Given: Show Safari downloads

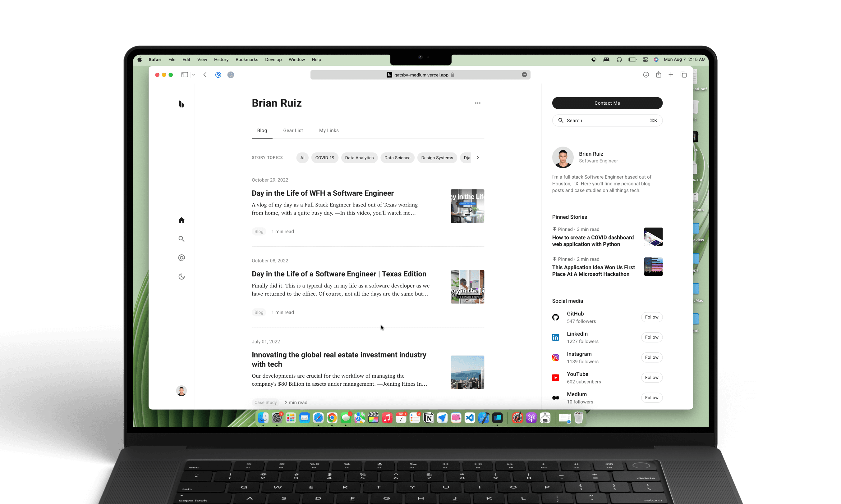Looking at the screenshot, I should click(x=646, y=75).
